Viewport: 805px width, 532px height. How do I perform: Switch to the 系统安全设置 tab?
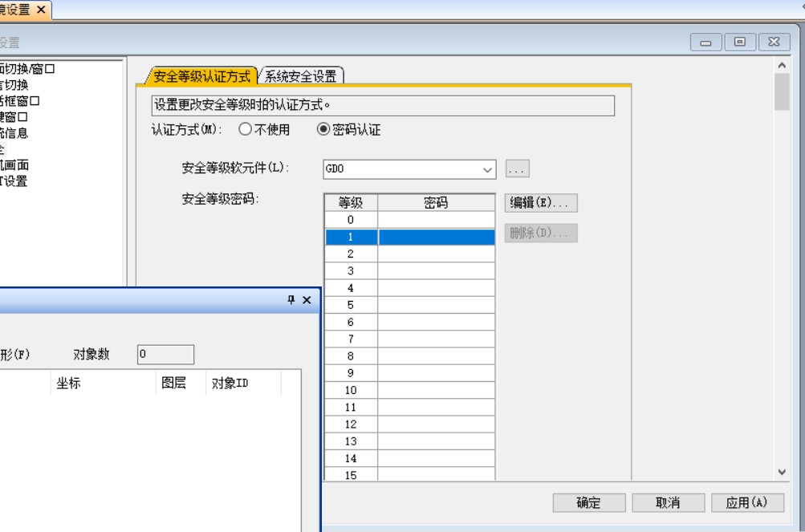[x=300, y=76]
